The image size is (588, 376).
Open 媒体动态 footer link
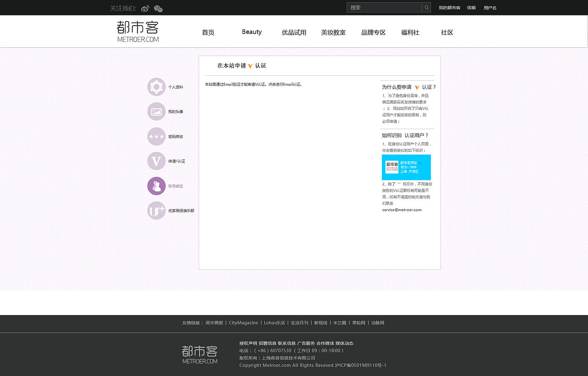345,343
